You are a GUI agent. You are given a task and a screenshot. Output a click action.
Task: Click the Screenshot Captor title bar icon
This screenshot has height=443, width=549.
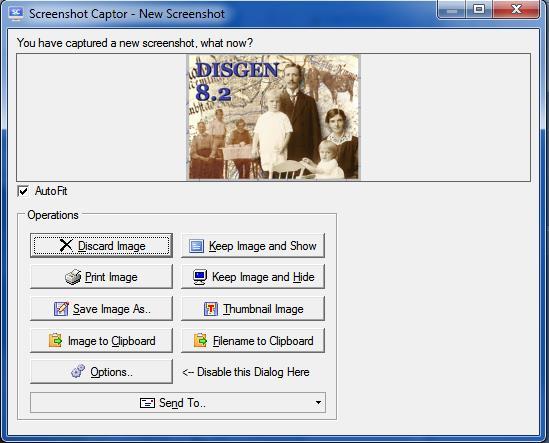pos(16,14)
